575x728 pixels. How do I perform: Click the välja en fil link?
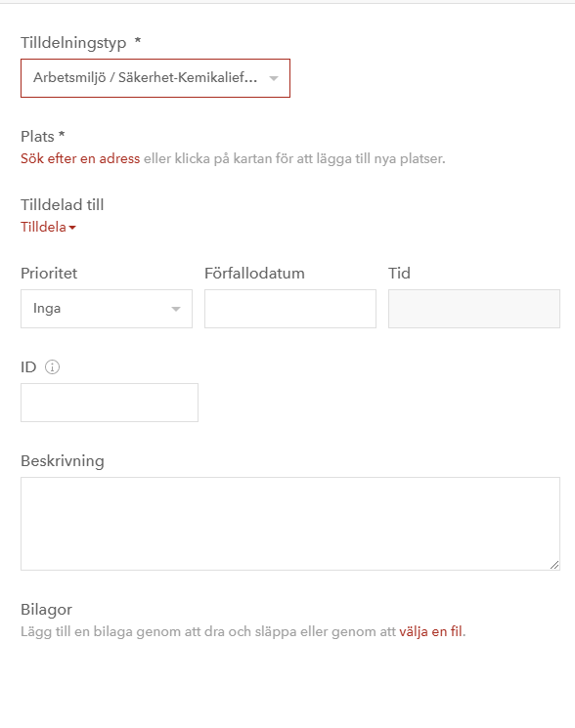tap(430, 632)
